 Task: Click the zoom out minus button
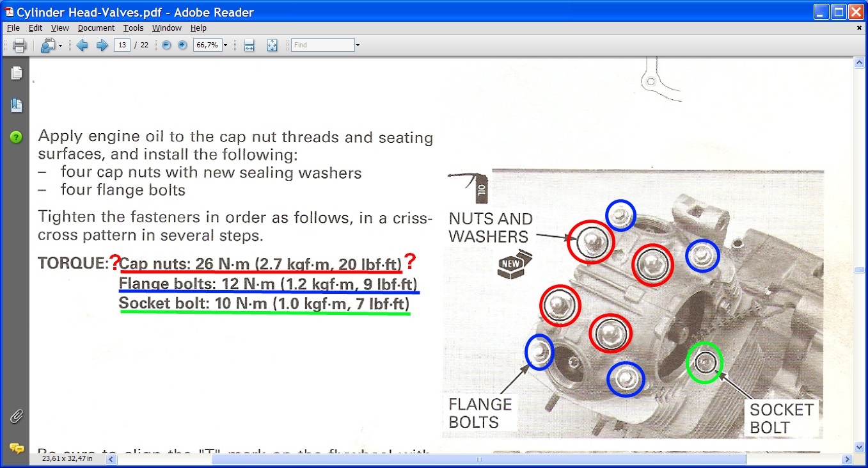pyautogui.click(x=167, y=45)
